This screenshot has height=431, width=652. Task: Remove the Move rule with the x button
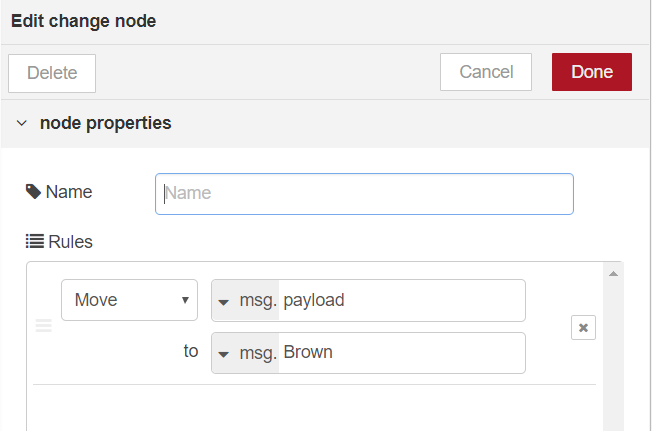pyautogui.click(x=583, y=327)
